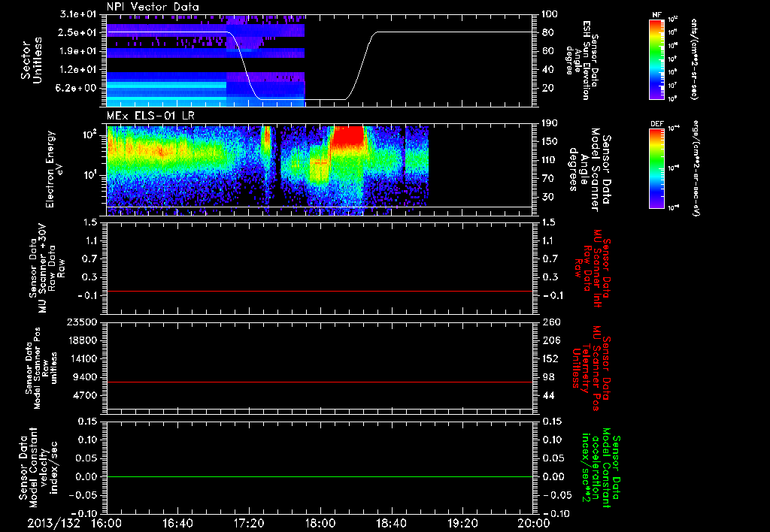The width and height of the screenshot is (770, 532).
Task: Click the 19:20 time axis label
Action: 462,523
